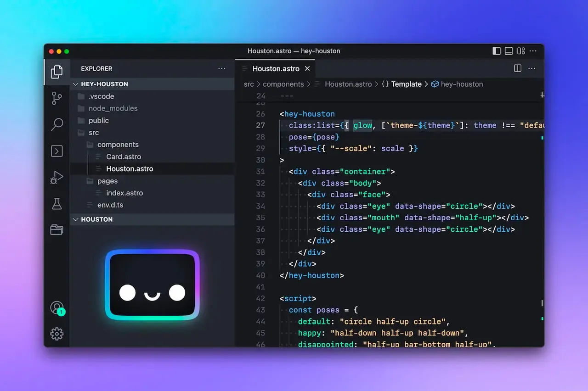
Task: Collapse the HOUSTON panel section
Action: tap(96, 219)
